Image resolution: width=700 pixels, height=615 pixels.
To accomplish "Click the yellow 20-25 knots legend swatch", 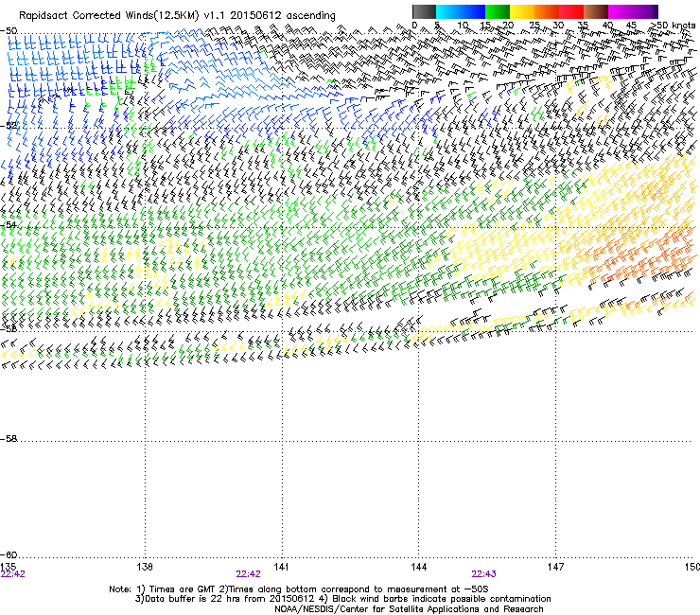I will click(x=522, y=11).
